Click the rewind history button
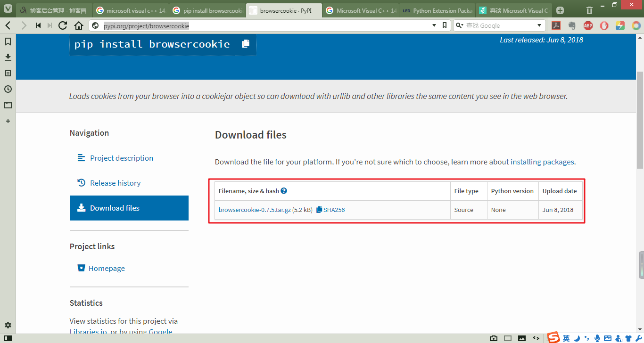Image resolution: width=644 pixels, height=343 pixels. tap(39, 25)
